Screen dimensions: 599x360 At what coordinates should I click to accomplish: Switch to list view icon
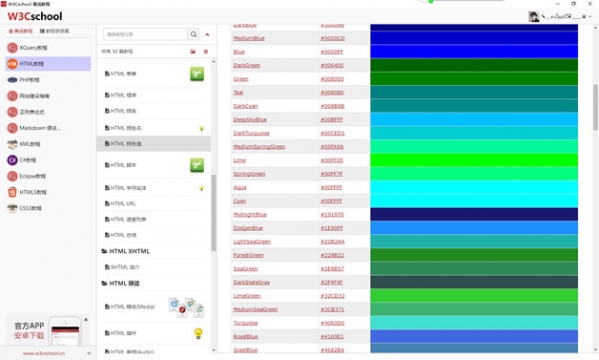click(x=206, y=52)
